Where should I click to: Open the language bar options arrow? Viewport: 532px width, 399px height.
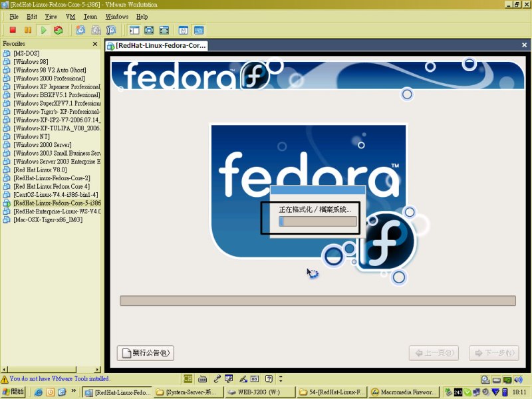click(281, 378)
